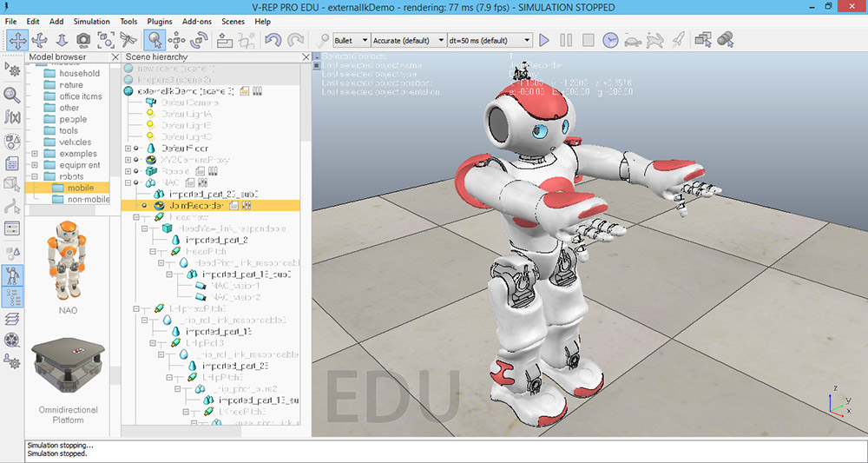
Task: Close the Model browser panel
Action: tap(115, 57)
